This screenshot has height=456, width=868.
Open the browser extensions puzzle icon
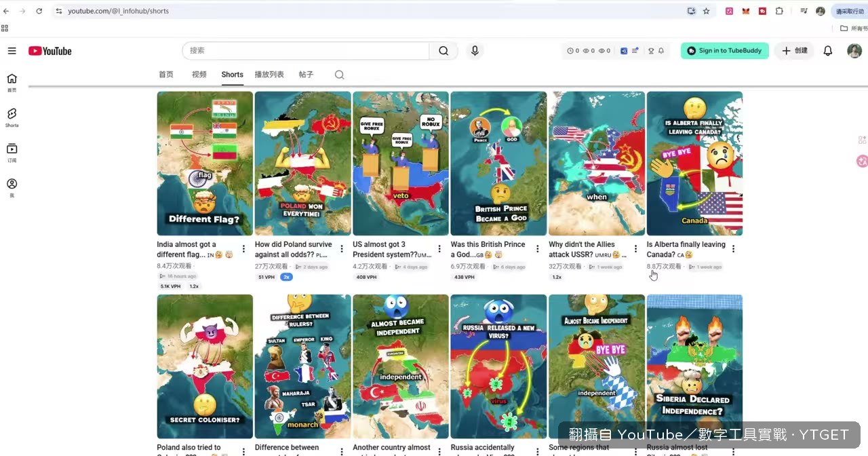click(779, 11)
